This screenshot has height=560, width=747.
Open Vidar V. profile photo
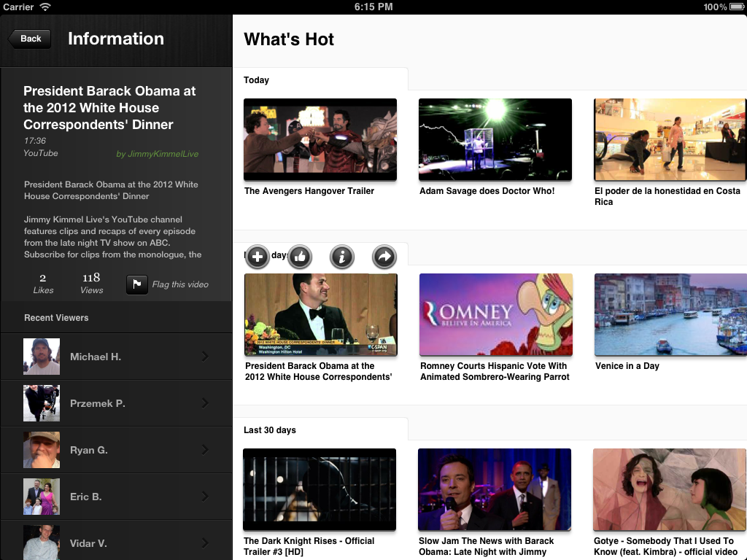click(42, 542)
